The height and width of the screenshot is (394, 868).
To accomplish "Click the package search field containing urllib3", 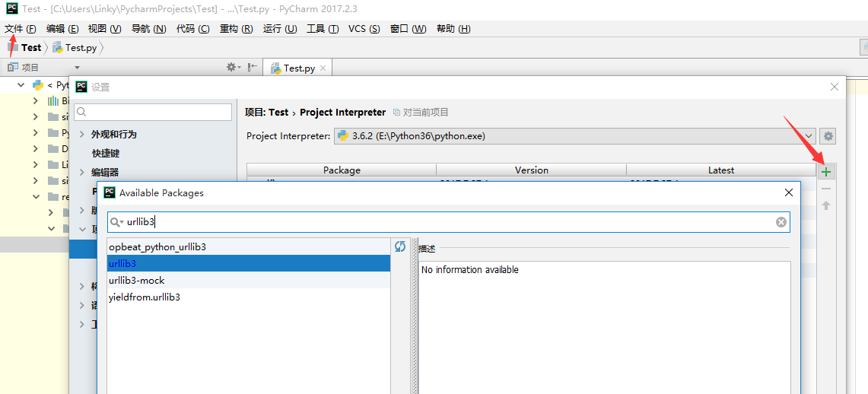I will (x=448, y=222).
